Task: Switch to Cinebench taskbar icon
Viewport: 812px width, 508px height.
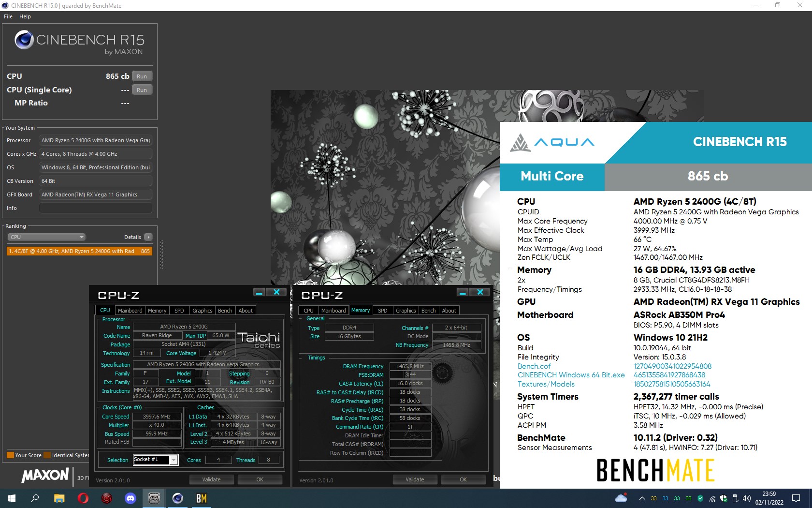Action: 178,498
